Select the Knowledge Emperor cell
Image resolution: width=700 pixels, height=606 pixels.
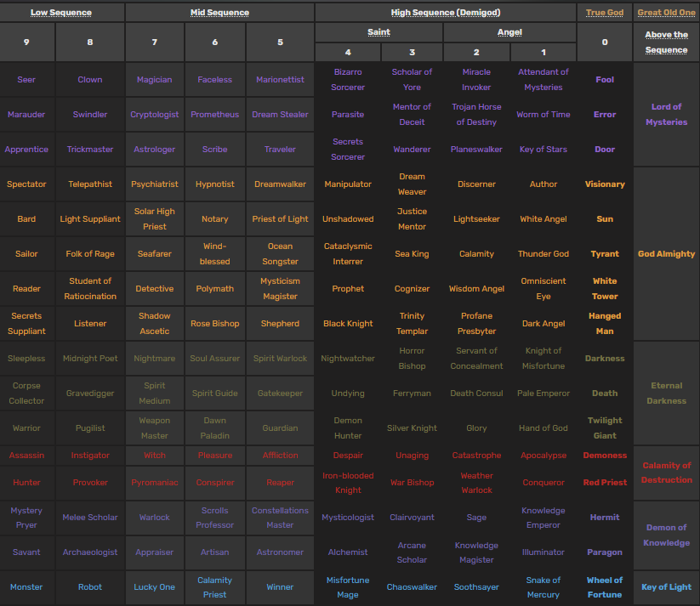tap(543, 518)
